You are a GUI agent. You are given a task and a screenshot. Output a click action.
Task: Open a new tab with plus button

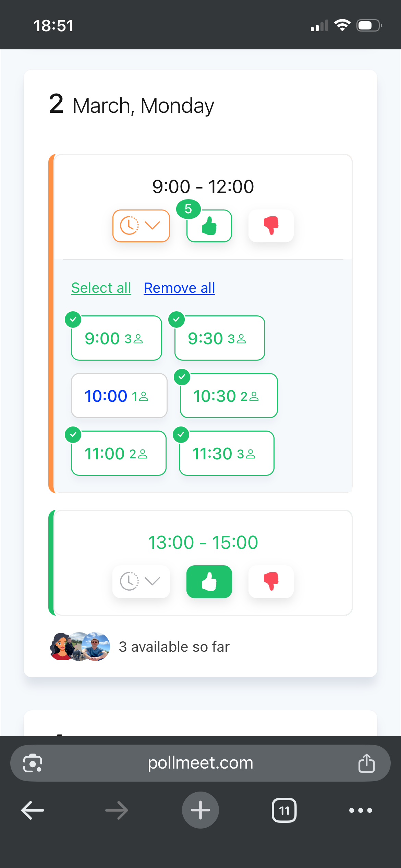200,810
